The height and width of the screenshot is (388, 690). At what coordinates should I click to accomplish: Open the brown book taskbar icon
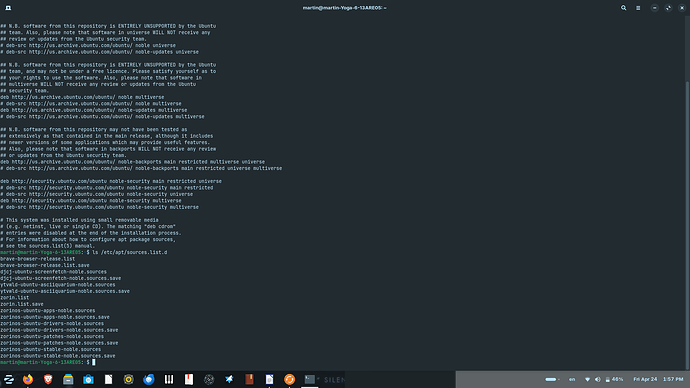(x=250, y=379)
